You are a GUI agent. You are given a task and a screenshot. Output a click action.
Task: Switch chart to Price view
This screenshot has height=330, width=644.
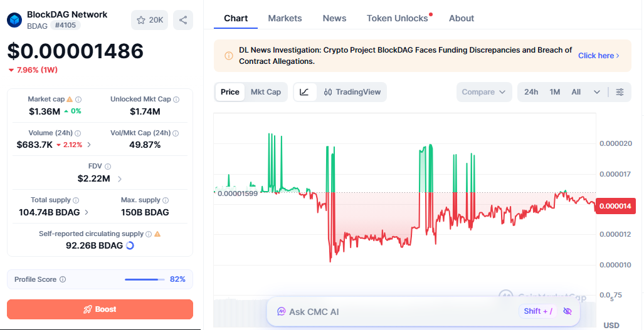tap(230, 92)
